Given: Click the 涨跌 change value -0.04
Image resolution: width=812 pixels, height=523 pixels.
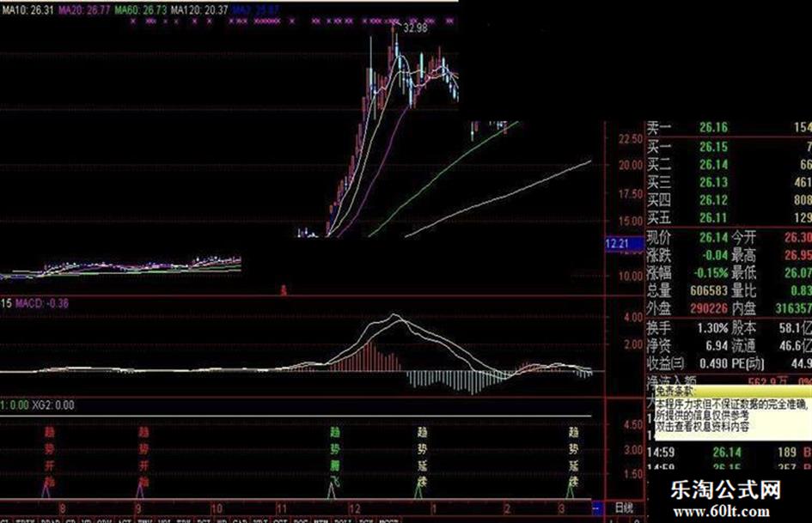Looking at the screenshot, I should point(715,255).
